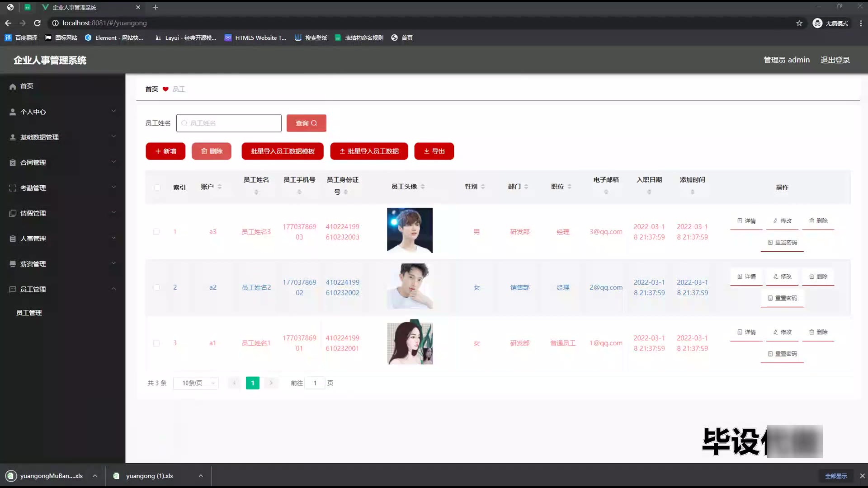Expand the 基础数据管理 sidebar menu

coord(62,137)
